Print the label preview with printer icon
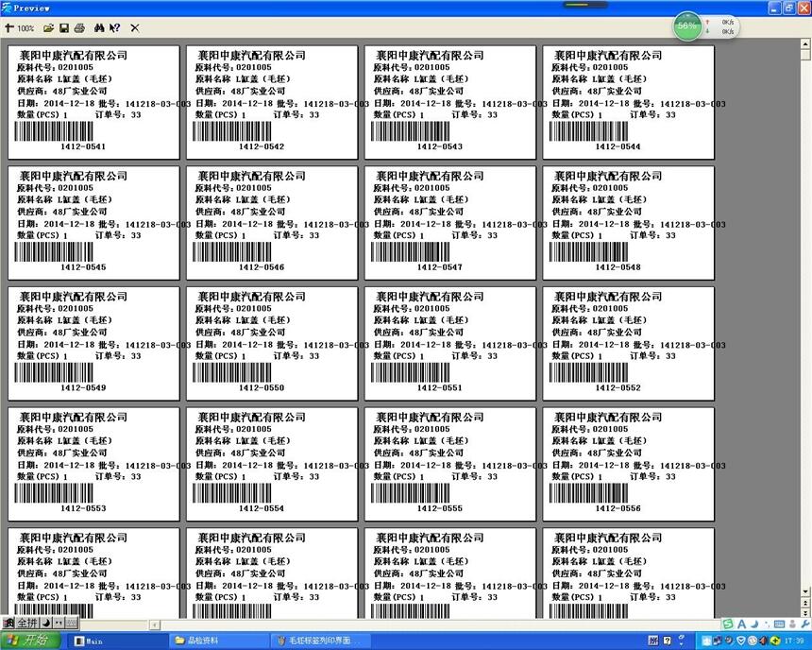Viewport: 812px width, 650px height. [x=79, y=28]
